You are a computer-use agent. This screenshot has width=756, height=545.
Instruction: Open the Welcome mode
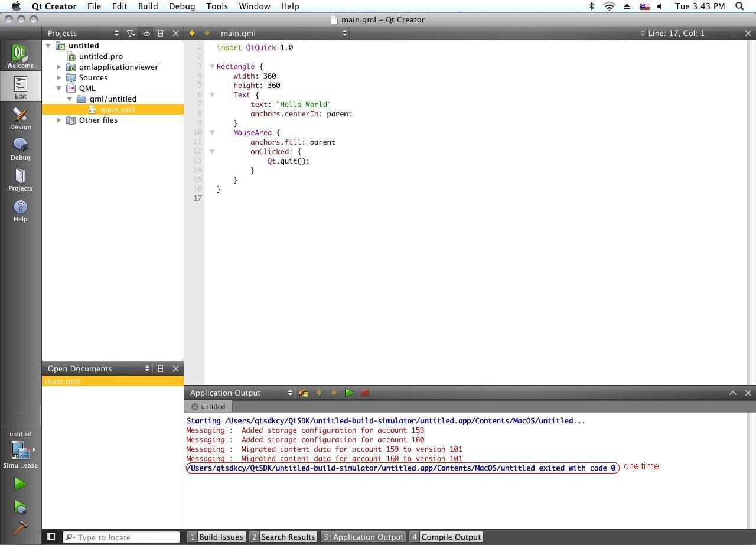click(x=20, y=56)
